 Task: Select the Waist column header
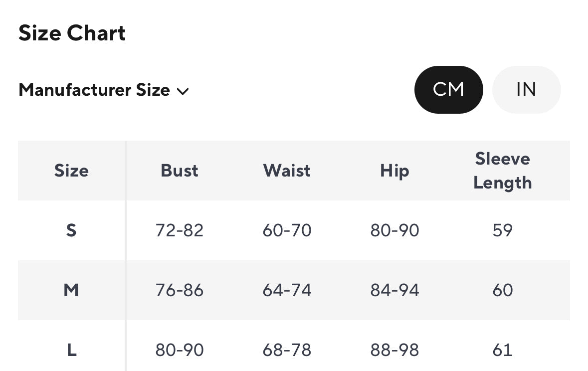(287, 171)
